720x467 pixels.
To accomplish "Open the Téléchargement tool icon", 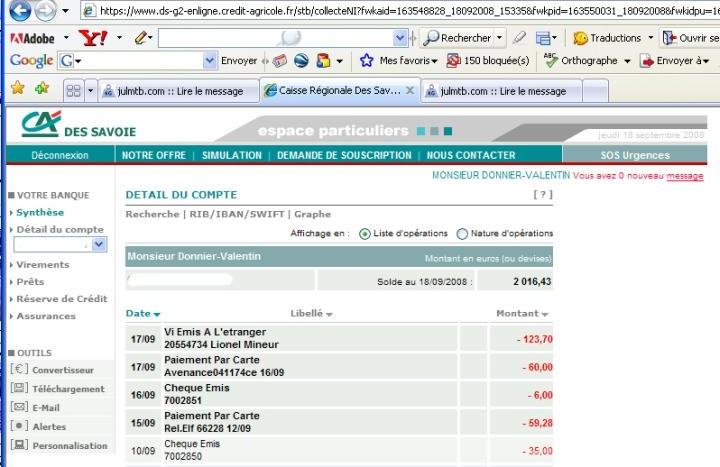I will [19, 388].
